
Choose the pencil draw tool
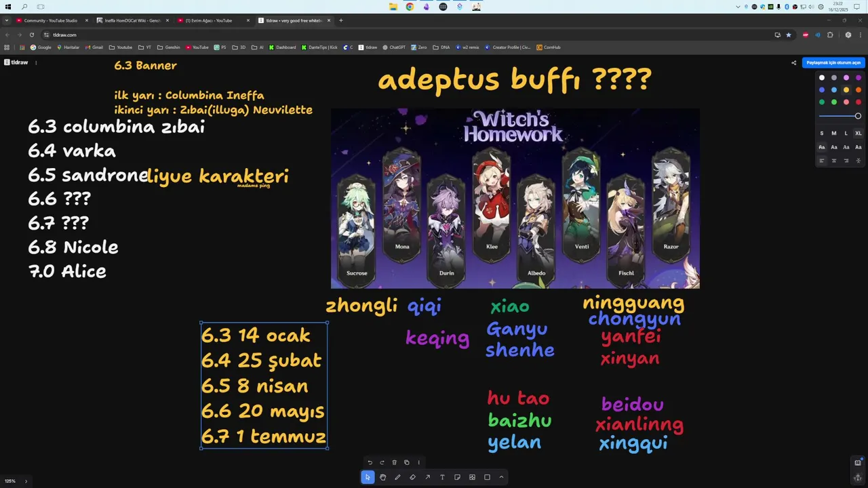(x=397, y=477)
